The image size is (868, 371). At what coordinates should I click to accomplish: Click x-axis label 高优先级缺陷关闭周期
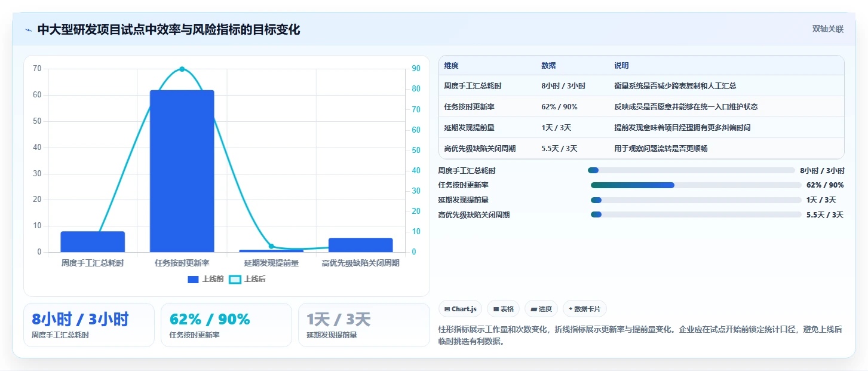[361, 263]
